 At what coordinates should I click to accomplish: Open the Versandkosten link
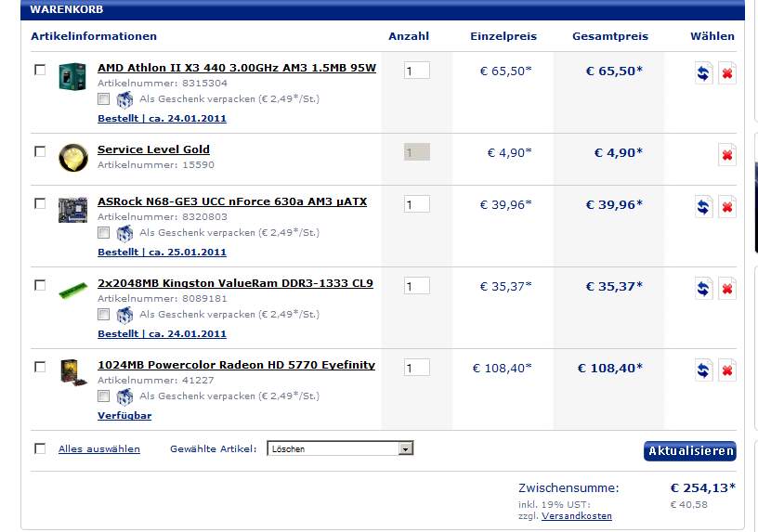point(576,515)
